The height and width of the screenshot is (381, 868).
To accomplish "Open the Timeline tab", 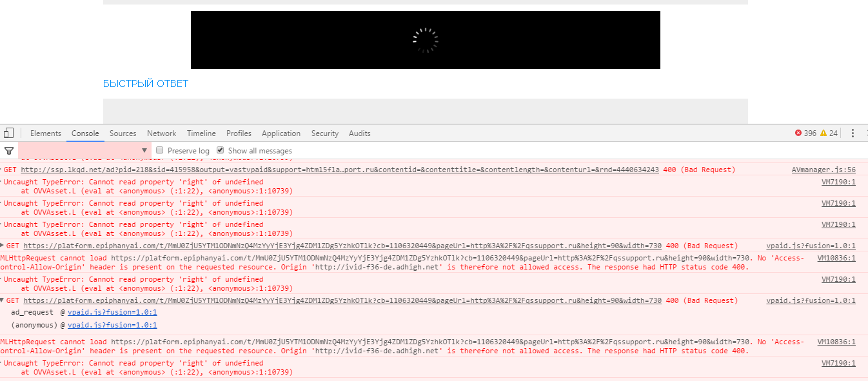I will tap(201, 133).
